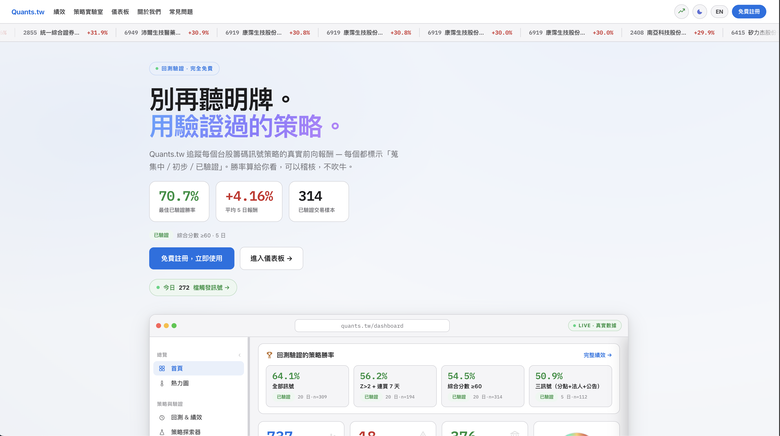Click the 回測 & 績效 clock icon

tap(162, 417)
